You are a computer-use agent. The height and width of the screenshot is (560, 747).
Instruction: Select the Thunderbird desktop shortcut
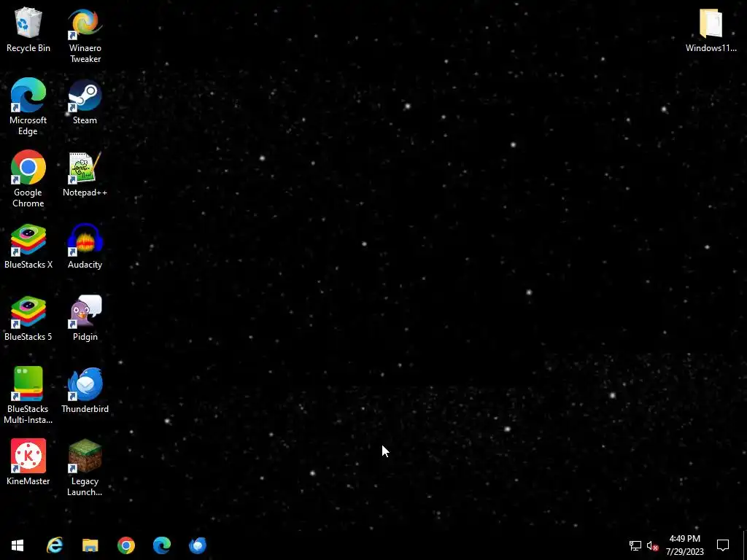[85, 390]
